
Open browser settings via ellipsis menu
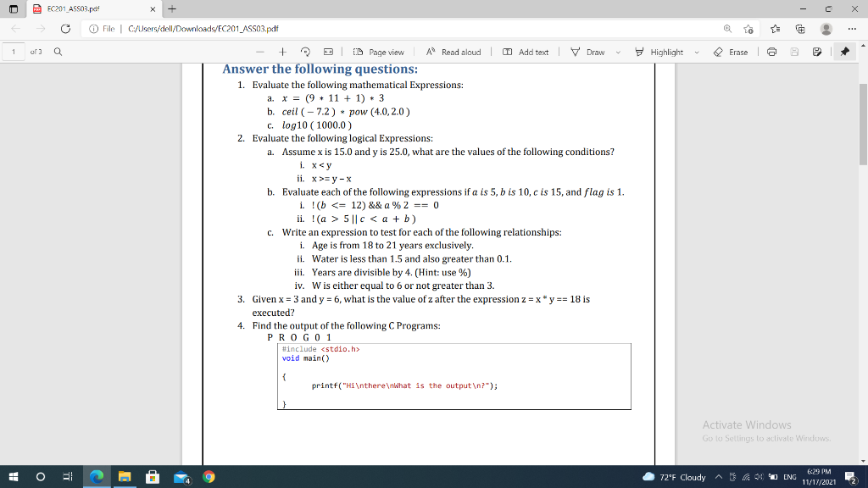point(853,27)
